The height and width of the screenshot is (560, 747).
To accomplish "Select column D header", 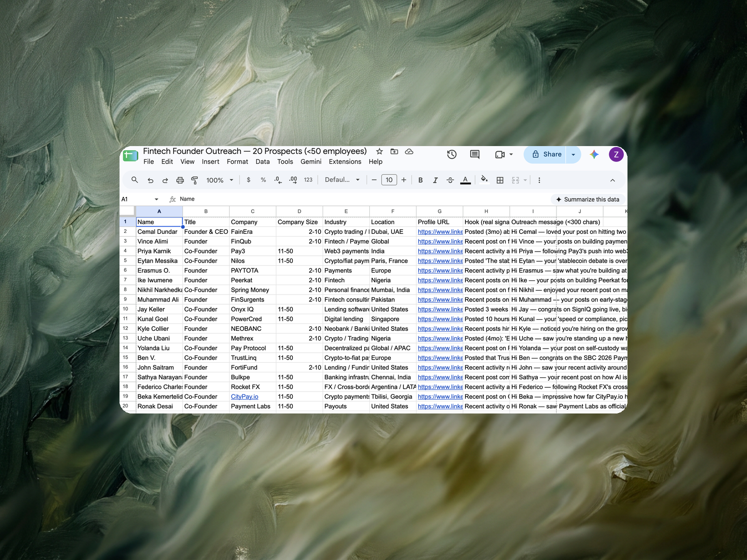I will [x=299, y=211].
